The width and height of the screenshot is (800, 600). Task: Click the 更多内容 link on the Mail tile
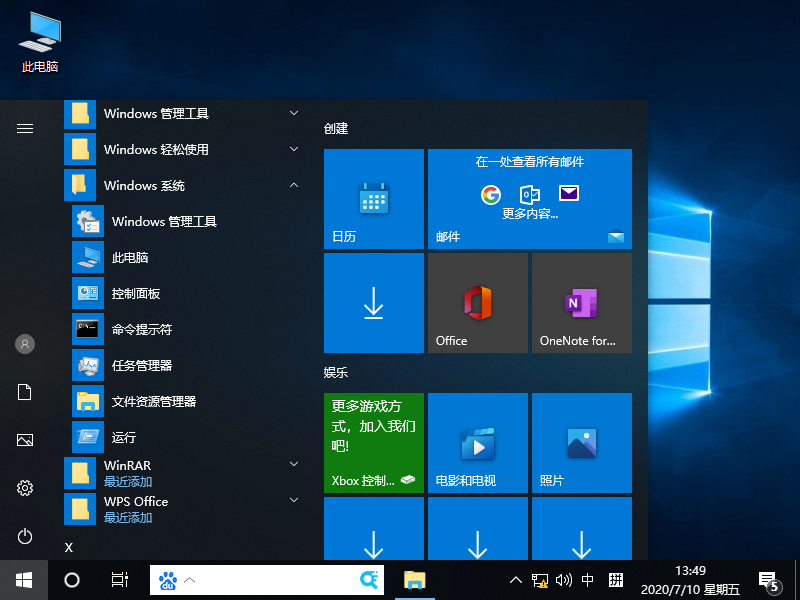pyautogui.click(x=531, y=213)
